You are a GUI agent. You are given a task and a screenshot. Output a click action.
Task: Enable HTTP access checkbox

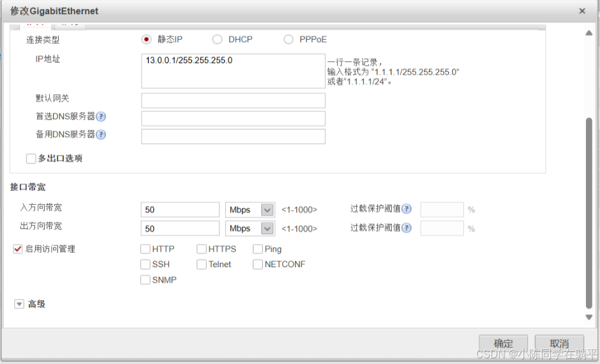point(146,249)
